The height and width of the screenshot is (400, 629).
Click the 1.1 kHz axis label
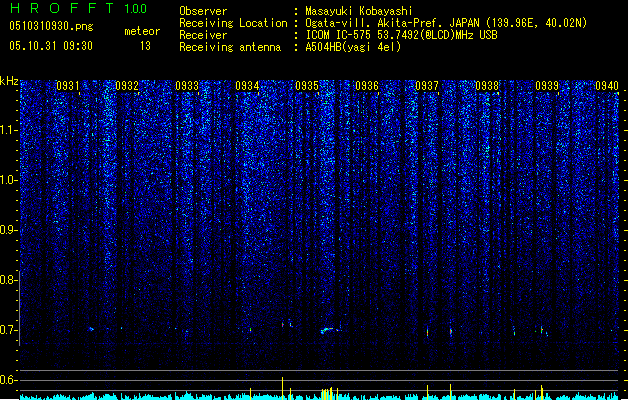click(x=8, y=130)
